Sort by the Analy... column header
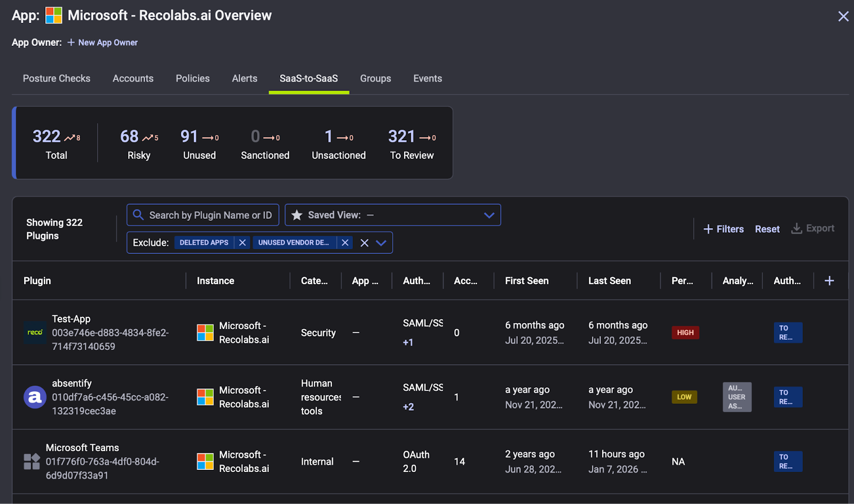 coord(738,281)
